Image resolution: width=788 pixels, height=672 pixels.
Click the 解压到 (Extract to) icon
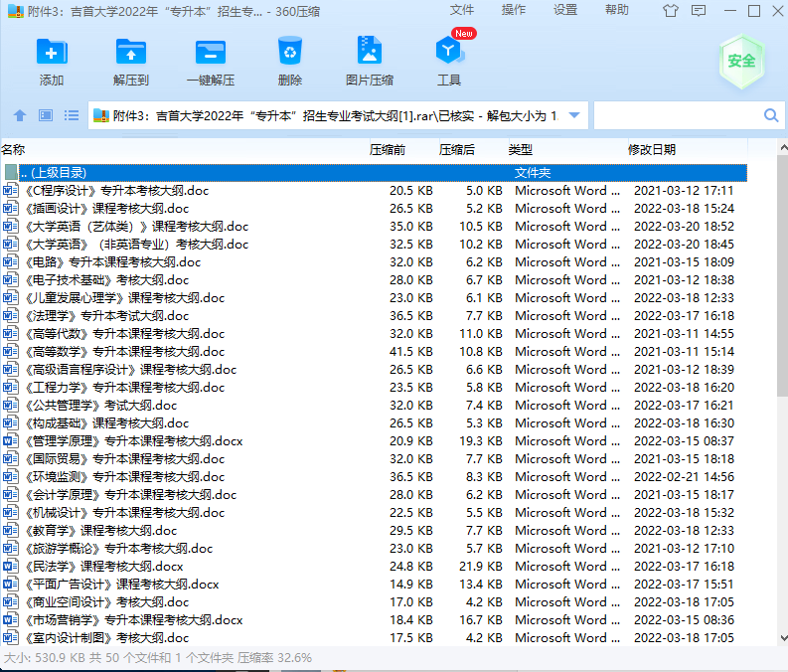[131, 61]
